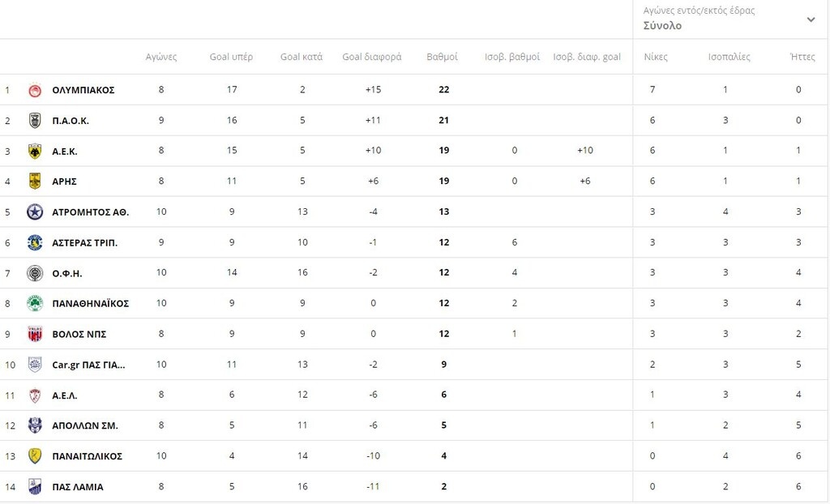This screenshot has height=504, width=830.
Task: Open the Α.Ε.Λ. team name link
Action: tap(65, 395)
